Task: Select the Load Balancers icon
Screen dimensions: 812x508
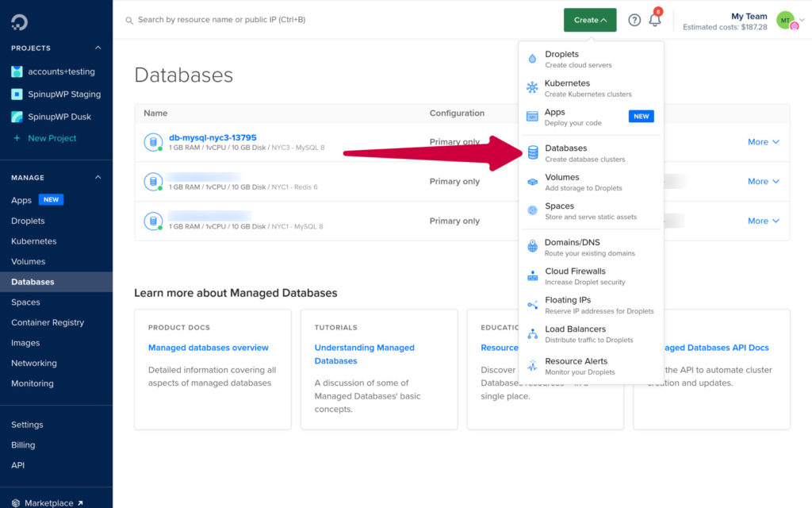Action: point(534,333)
